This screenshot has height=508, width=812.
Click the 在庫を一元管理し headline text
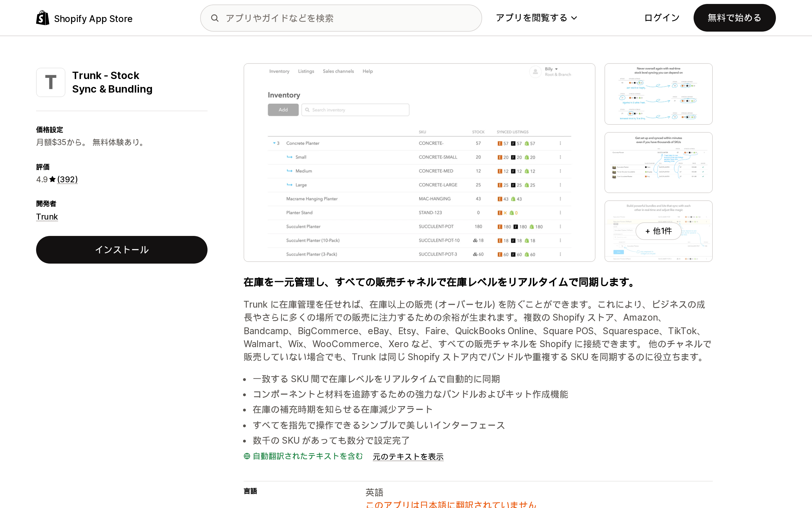click(440, 282)
